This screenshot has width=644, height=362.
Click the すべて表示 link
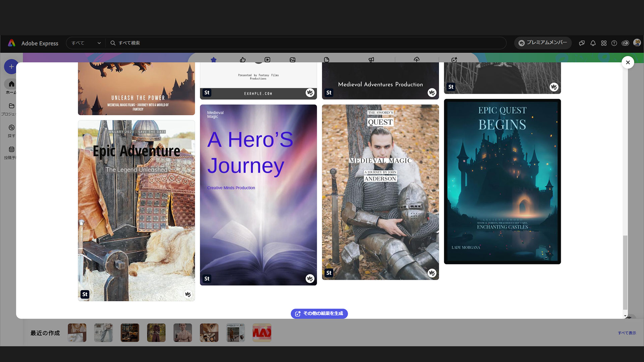[x=627, y=333]
